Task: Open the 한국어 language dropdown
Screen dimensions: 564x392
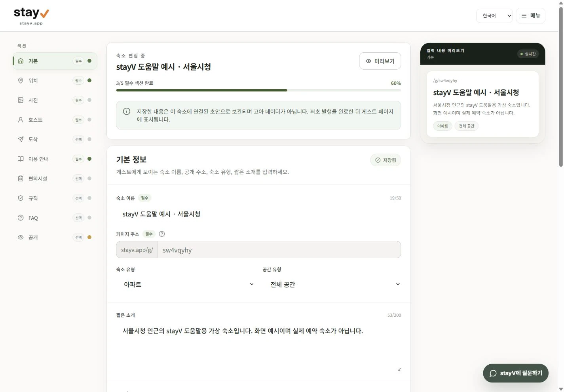Action: tap(494, 15)
